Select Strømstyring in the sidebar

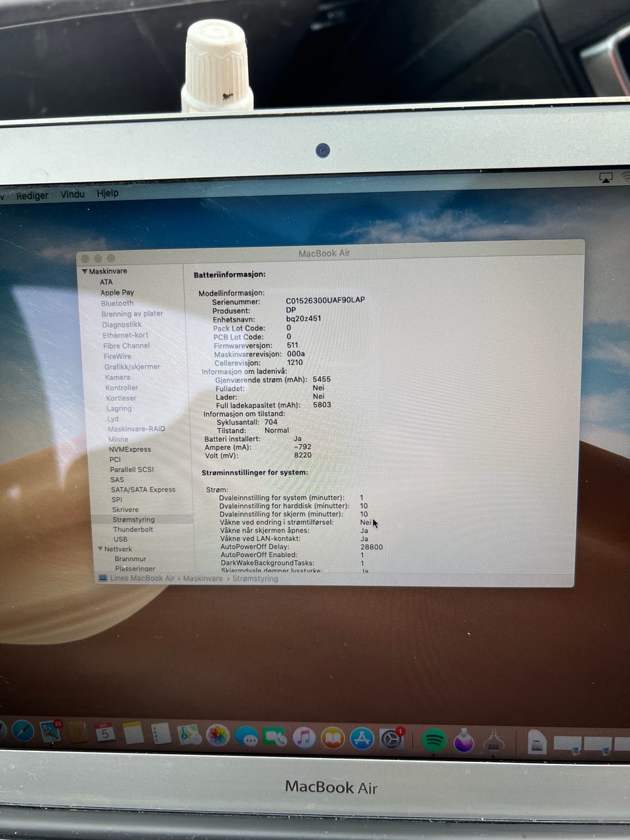133,520
